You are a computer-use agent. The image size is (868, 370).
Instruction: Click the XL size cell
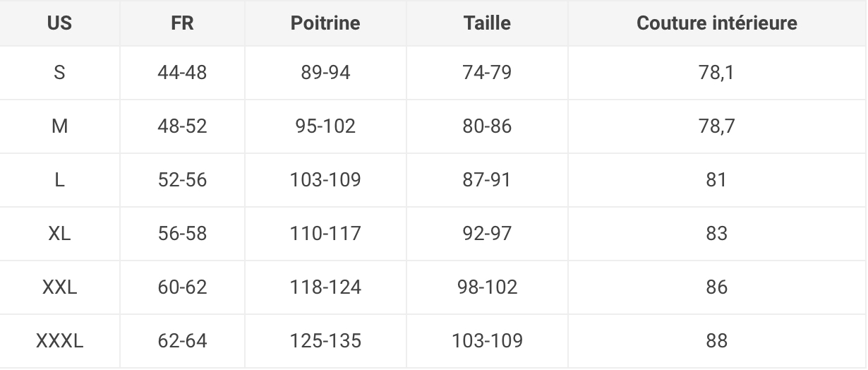pyautogui.click(x=59, y=234)
